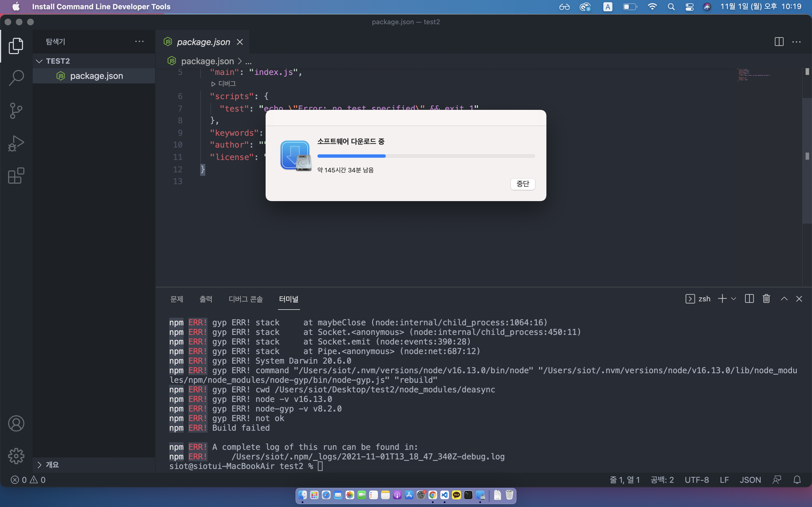Click the software download progress bar

point(426,156)
